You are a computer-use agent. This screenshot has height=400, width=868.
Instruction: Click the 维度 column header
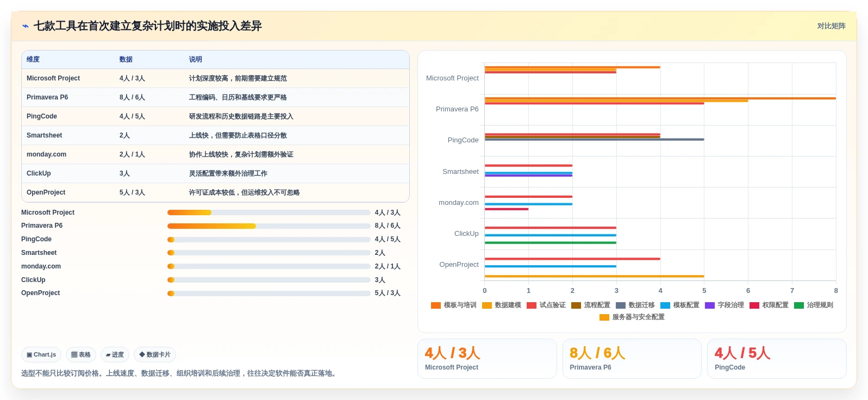(x=33, y=59)
